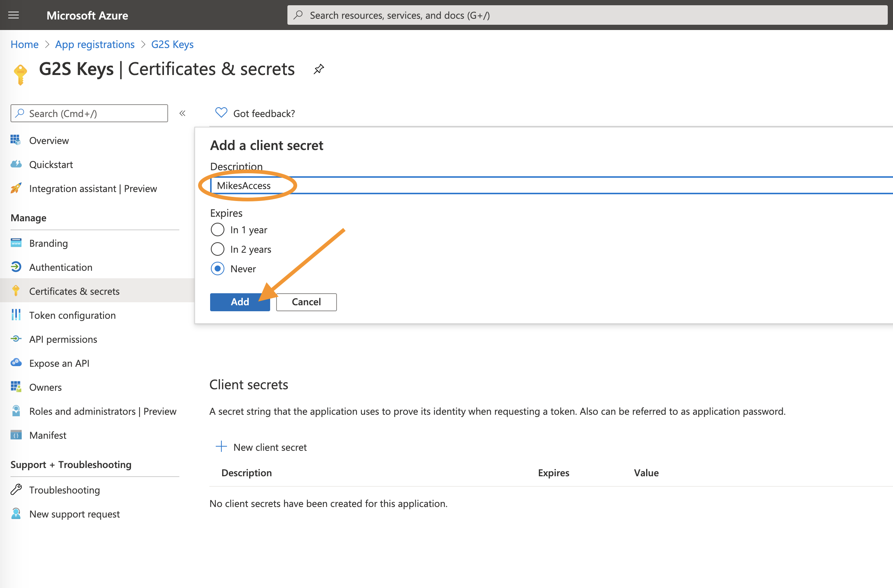This screenshot has width=893, height=588.
Task: Go to App registrations breadcrumb
Action: pyautogui.click(x=95, y=44)
